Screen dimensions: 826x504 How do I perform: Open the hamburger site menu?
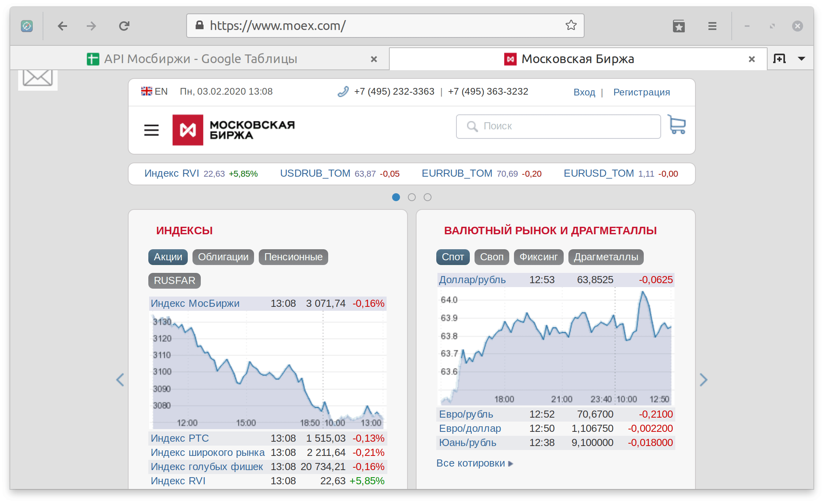pyautogui.click(x=151, y=130)
